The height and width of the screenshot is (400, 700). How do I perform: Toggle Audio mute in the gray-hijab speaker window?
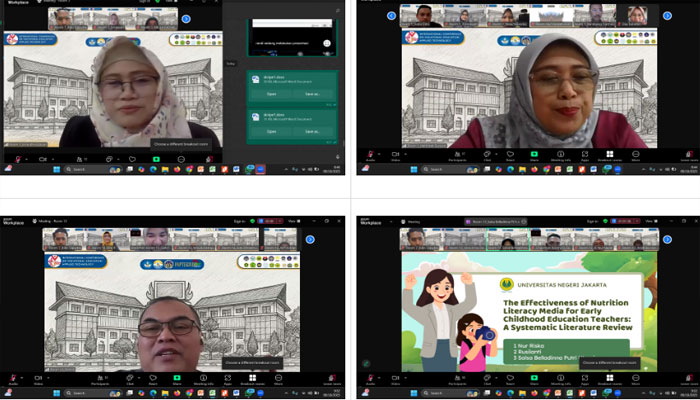pos(369,155)
